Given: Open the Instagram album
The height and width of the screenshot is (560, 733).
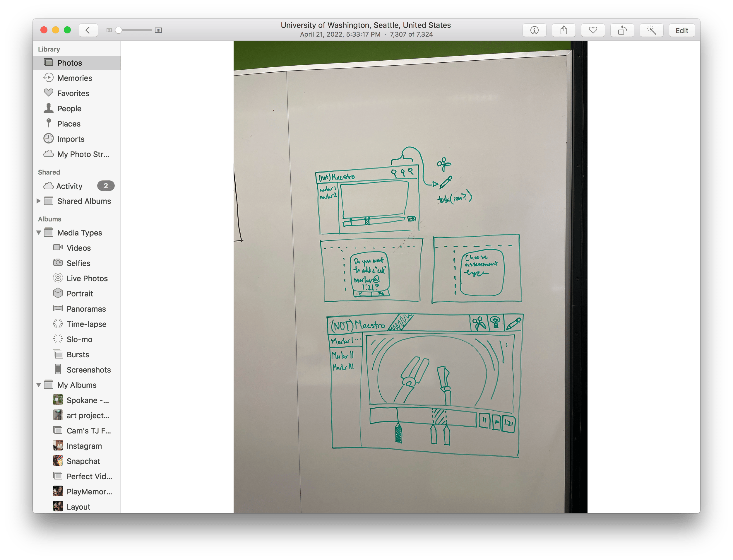Looking at the screenshot, I should point(84,446).
